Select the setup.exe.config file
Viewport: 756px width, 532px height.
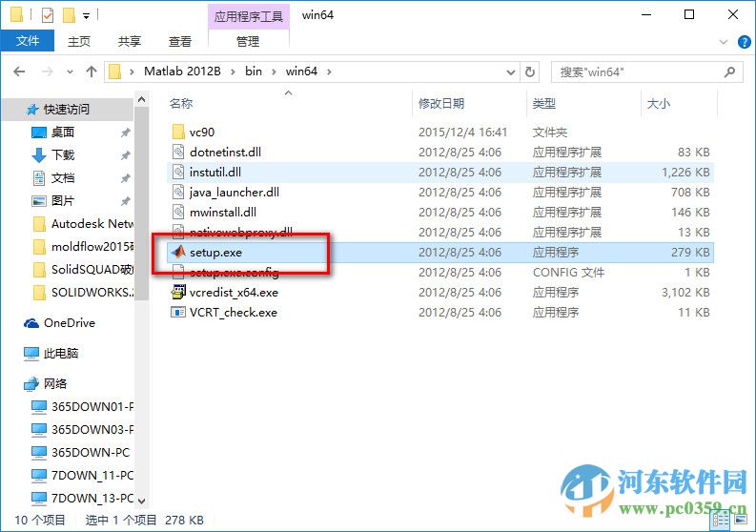pyautogui.click(x=234, y=273)
